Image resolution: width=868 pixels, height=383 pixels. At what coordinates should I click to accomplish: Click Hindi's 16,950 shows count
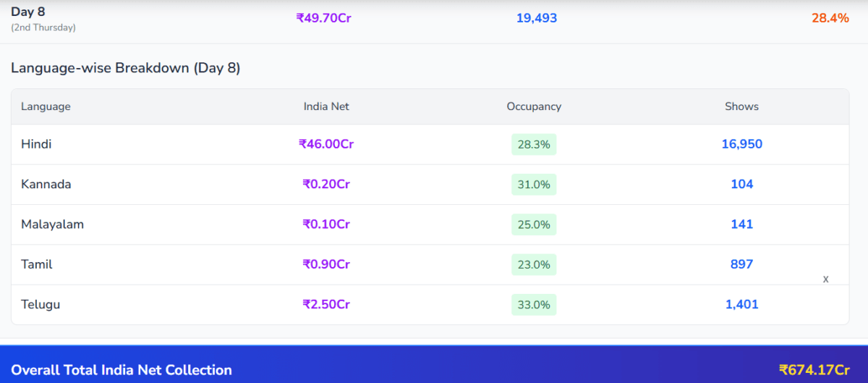click(741, 144)
